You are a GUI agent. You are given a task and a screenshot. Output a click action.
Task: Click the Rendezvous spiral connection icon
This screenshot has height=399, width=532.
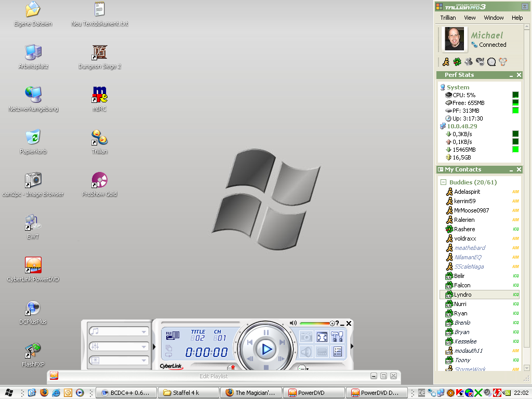[491, 62]
